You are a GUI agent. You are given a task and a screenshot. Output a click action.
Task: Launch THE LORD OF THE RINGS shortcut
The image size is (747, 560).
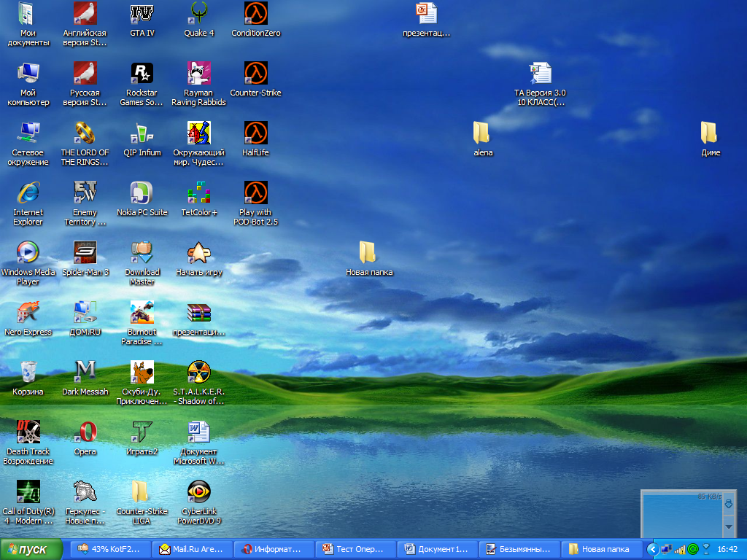(85, 144)
